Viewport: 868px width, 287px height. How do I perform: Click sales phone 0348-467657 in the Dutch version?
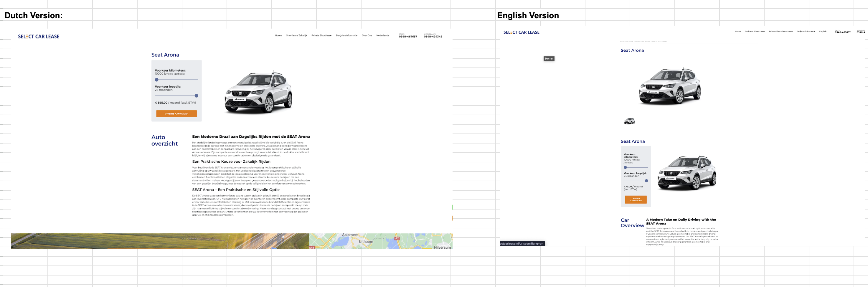408,36
